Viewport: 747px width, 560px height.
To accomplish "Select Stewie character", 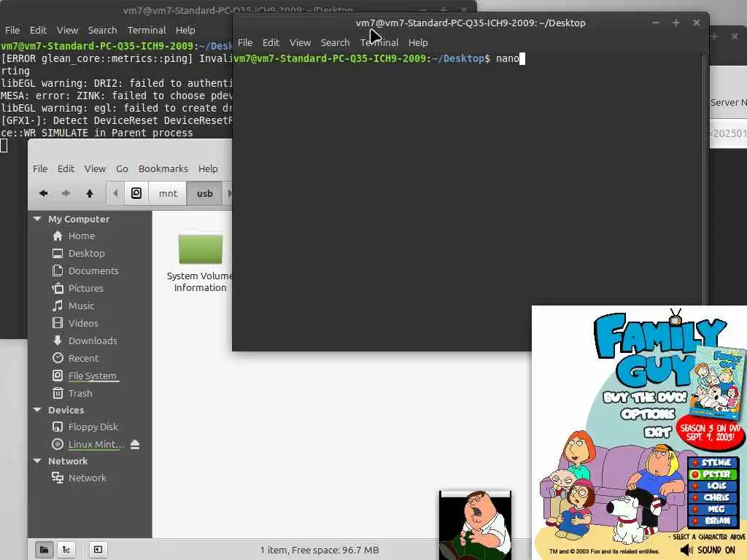I will tap(713, 462).
